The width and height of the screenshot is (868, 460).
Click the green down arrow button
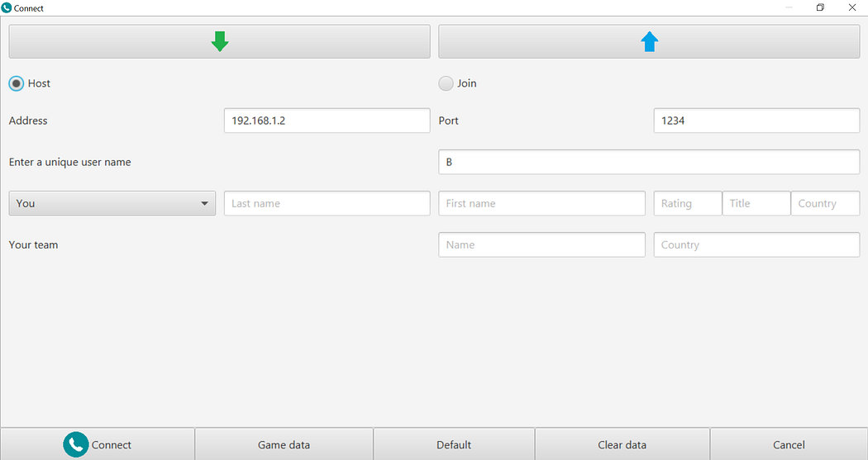219,41
